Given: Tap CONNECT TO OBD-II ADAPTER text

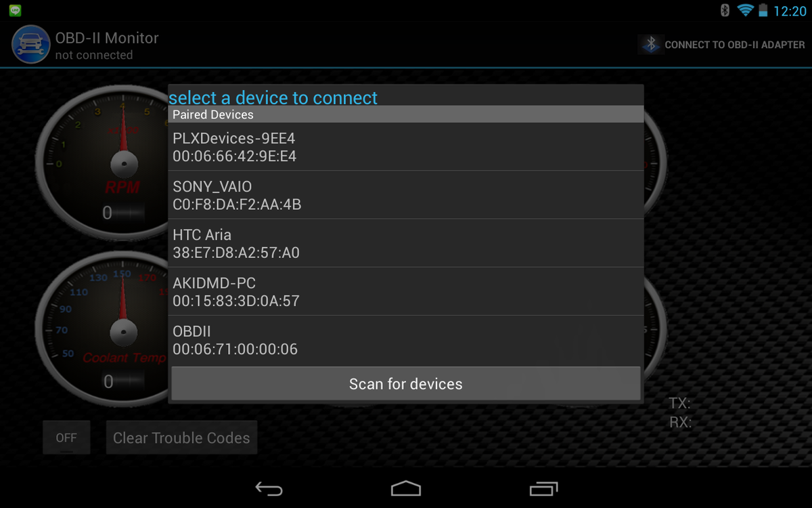Looking at the screenshot, I should [x=735, y=45].
